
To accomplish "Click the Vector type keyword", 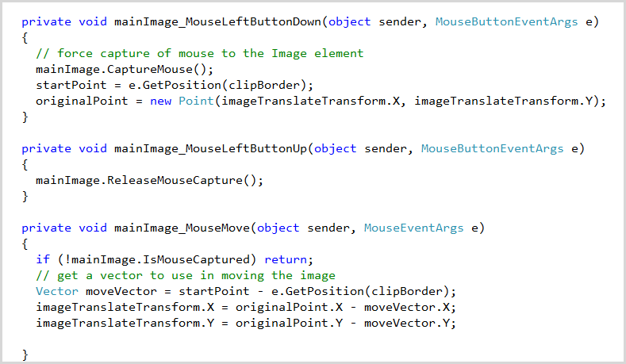I will (x=56, y=291).
